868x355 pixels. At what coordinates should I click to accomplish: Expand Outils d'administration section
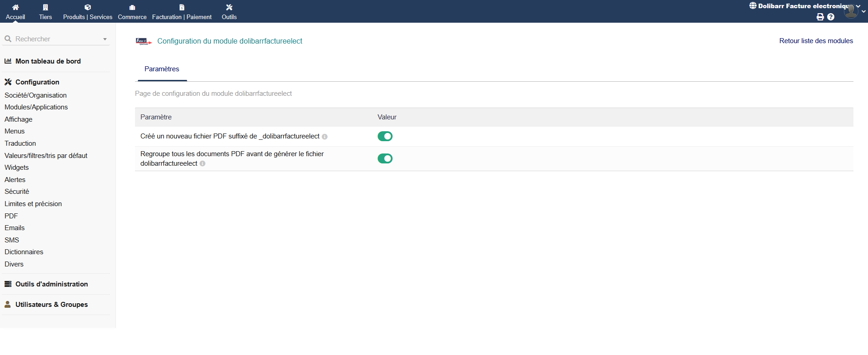pos(51,284)
